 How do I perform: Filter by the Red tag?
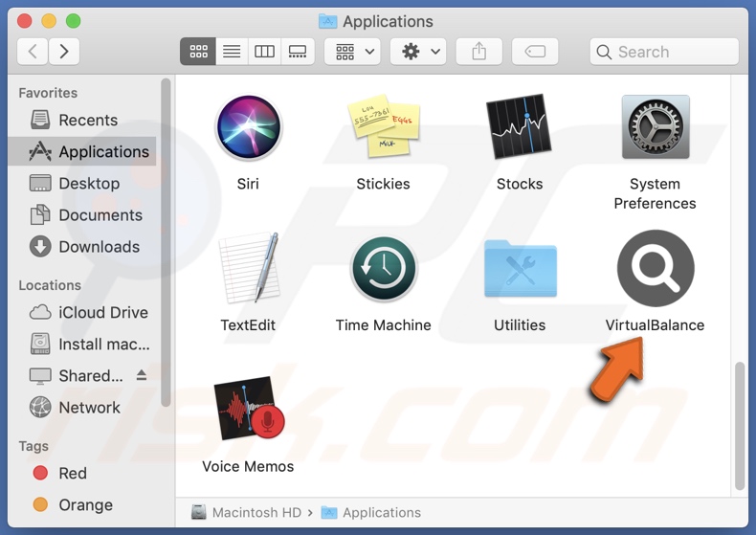pyautogui.click(x=82, y=473)
